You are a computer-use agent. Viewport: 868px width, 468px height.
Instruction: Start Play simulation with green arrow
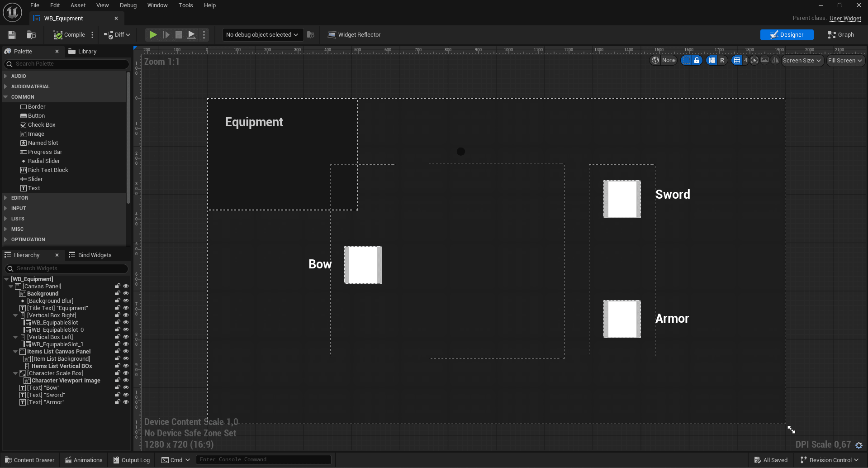pyautogui.click(x=153, y=35)
